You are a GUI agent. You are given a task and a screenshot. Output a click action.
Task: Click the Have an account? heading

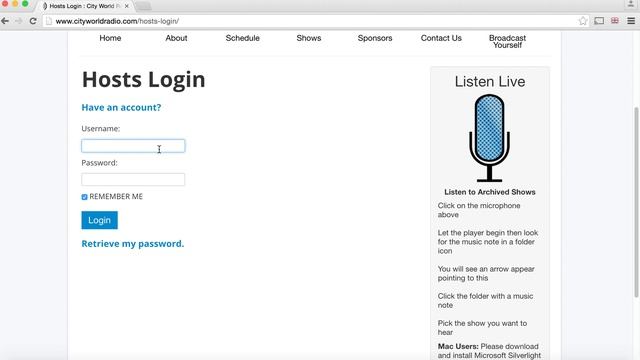[x=121, y=107]
